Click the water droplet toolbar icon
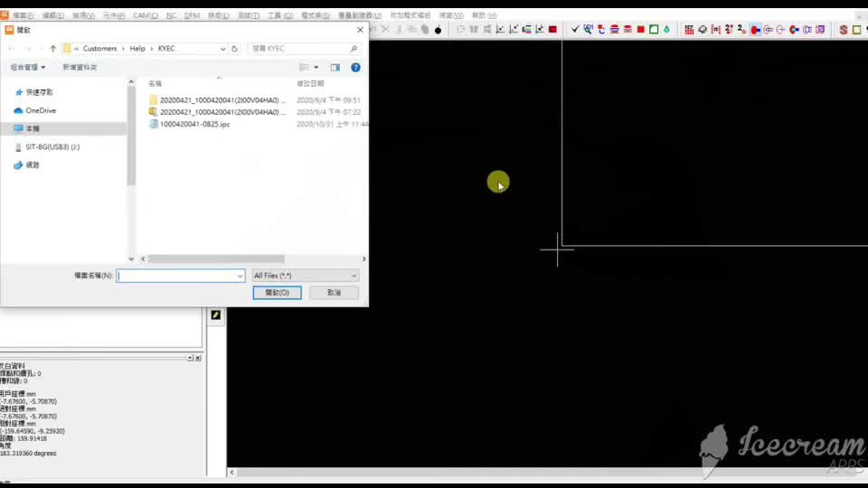The height and width of the screenshot is (488, 868). pos(666,30)
